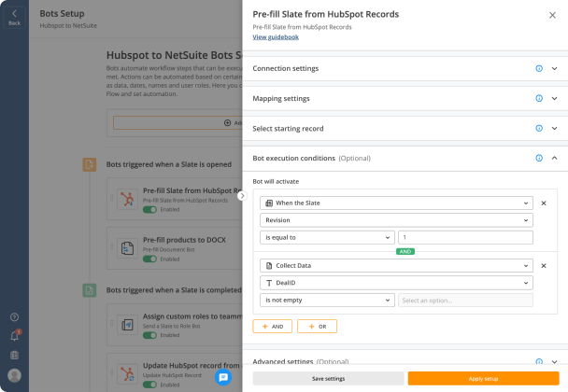Click the orange Slate opened trigger icon

point(90,164)
